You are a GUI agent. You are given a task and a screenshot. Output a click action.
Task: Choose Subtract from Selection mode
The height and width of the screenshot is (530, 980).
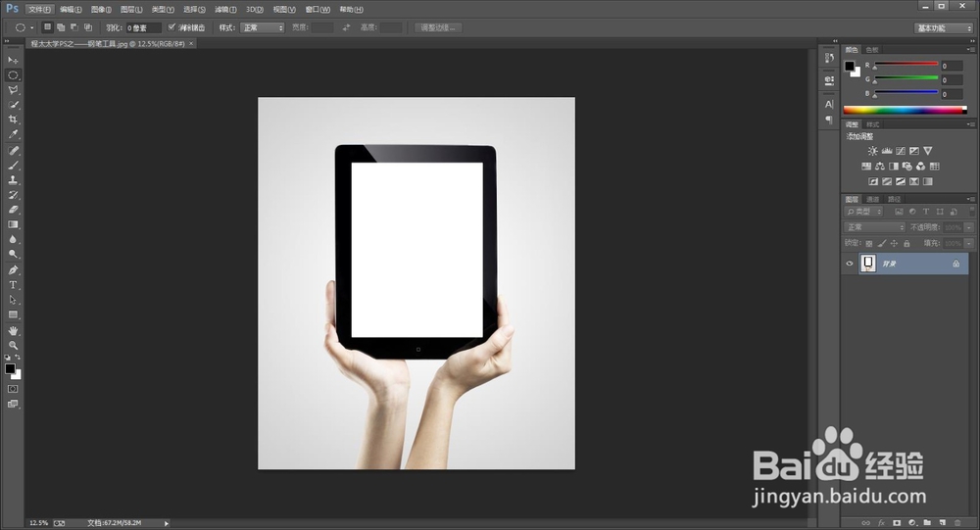[x=74, y=27]
